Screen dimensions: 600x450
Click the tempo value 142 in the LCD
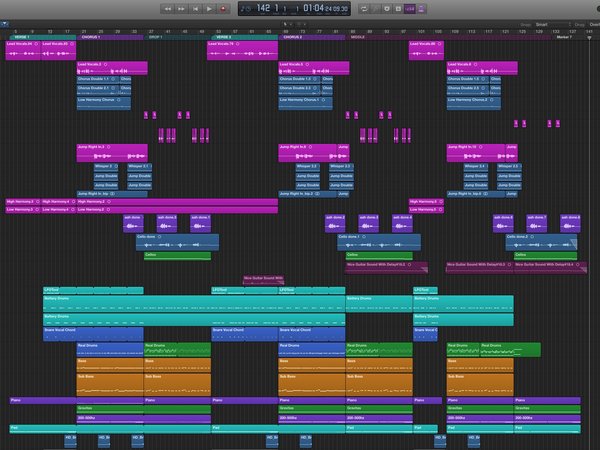(263, 8)
